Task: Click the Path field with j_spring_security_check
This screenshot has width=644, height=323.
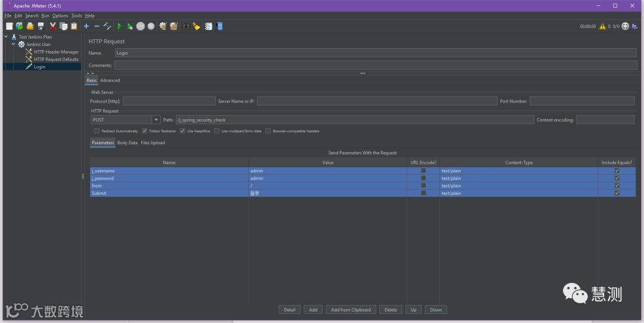Action: click(355, 120)
